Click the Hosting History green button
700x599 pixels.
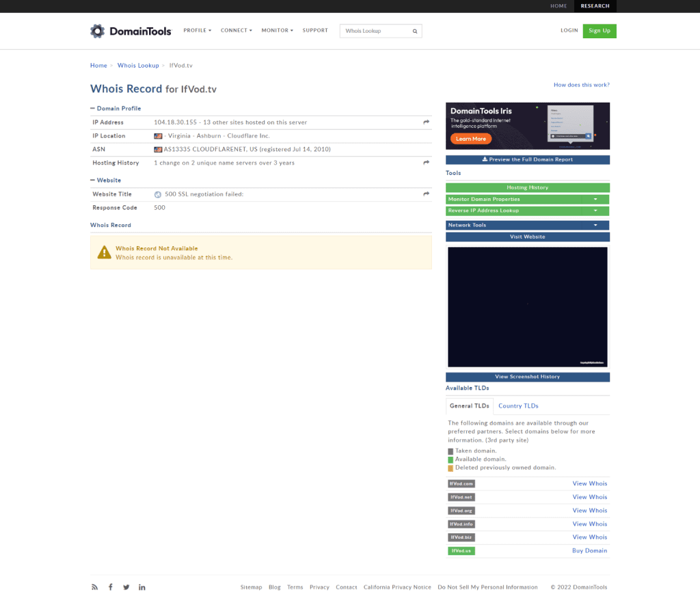coord(527,187)
